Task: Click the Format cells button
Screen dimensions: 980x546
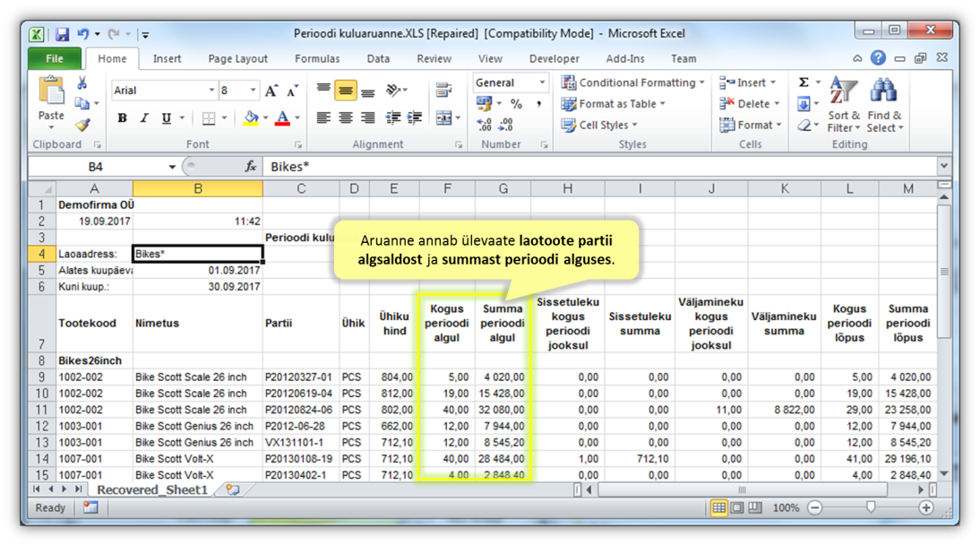Action: (x=751, y=126)
